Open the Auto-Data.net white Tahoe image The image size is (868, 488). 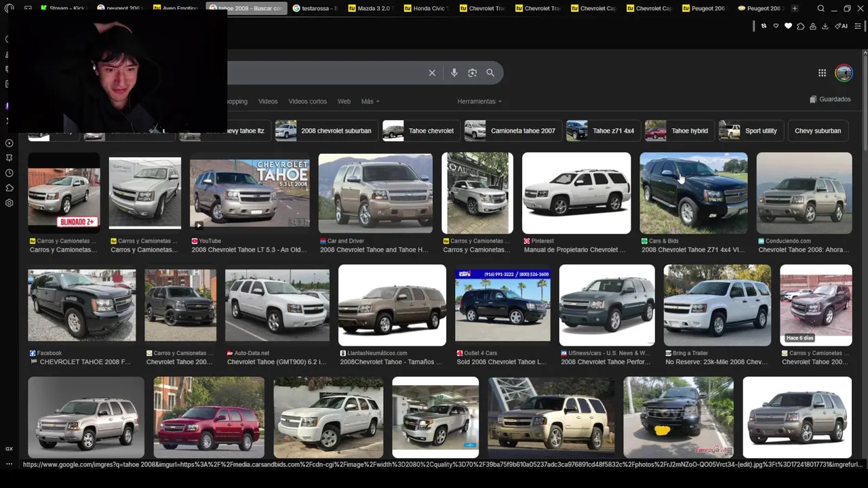(x=277, y=306)
